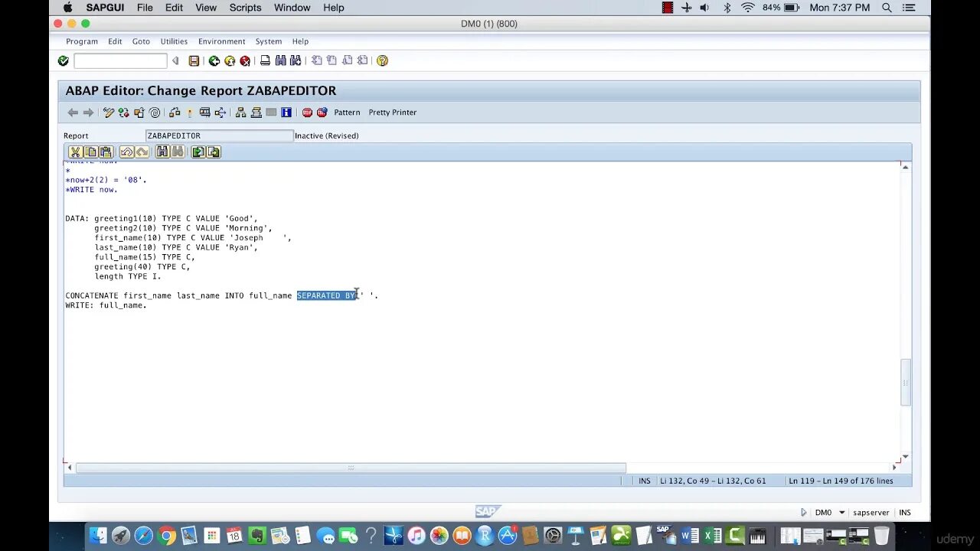Paste from clipboard in the editor toolbar
This screenshot has height=551, width=980.
point(106,152)
